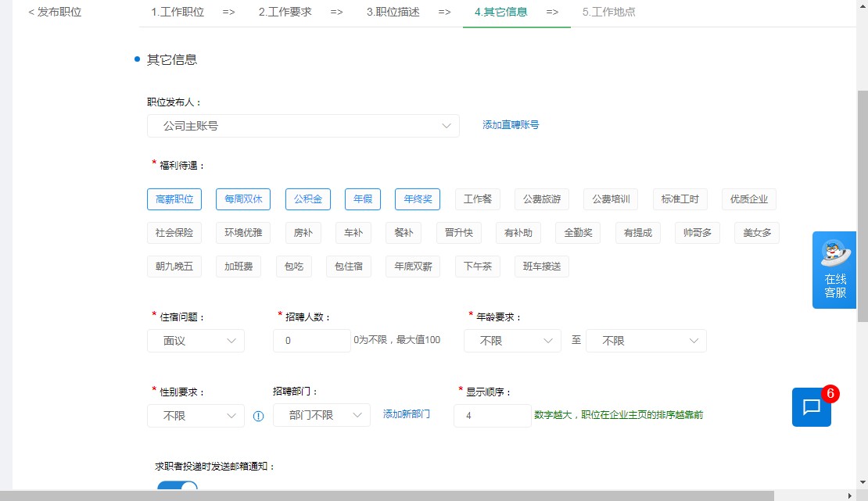Toggle off the 年终奖 benefit

417,199
